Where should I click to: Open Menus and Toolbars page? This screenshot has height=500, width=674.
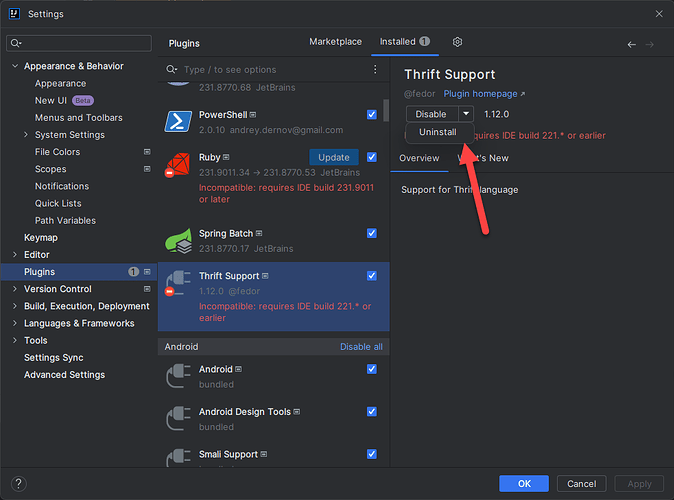point(79,118)
